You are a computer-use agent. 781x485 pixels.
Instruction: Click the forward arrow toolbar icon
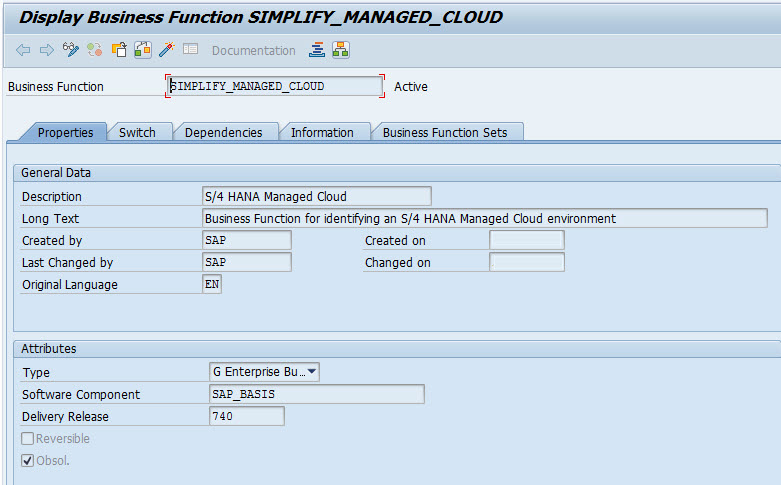pos(46,50)
